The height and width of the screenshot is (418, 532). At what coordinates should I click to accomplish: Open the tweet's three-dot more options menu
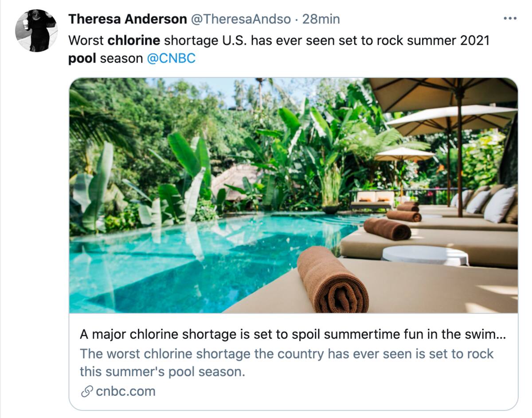[x=510, y=19]
